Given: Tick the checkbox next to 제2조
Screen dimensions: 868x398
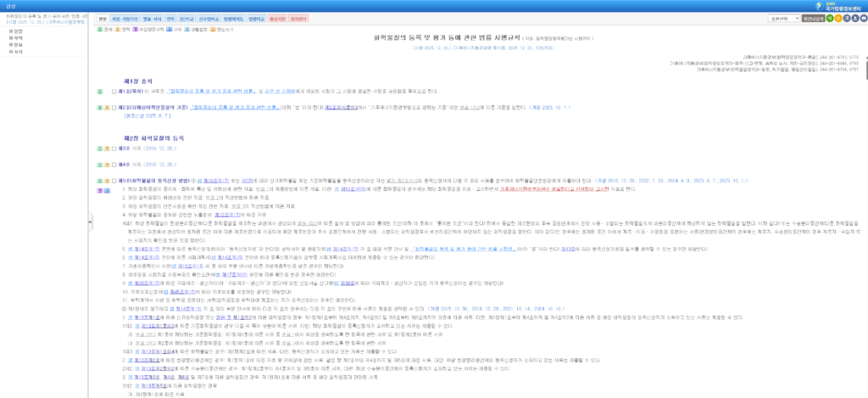Looking at the screenshot, I should click(x=114, y=108).
